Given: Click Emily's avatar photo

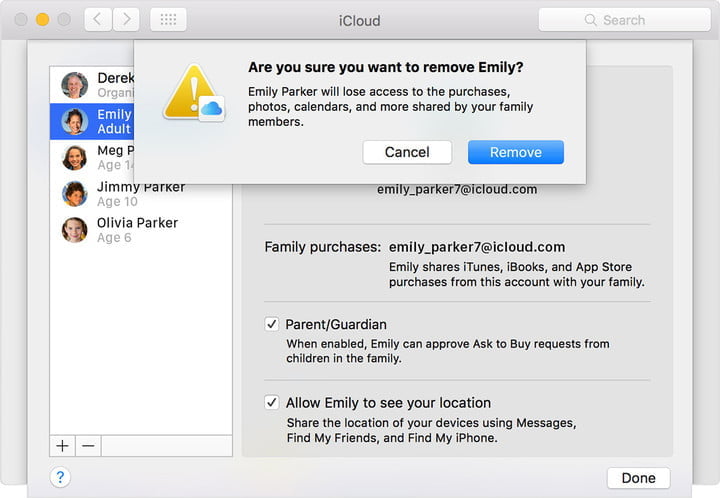Looking at the screenshot, I should coord(74,121).
